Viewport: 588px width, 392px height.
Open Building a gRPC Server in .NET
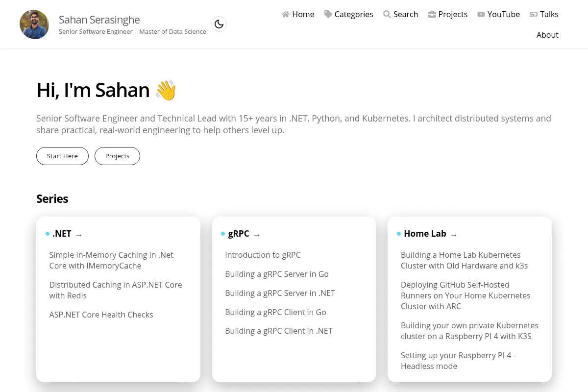pos(280,293)
